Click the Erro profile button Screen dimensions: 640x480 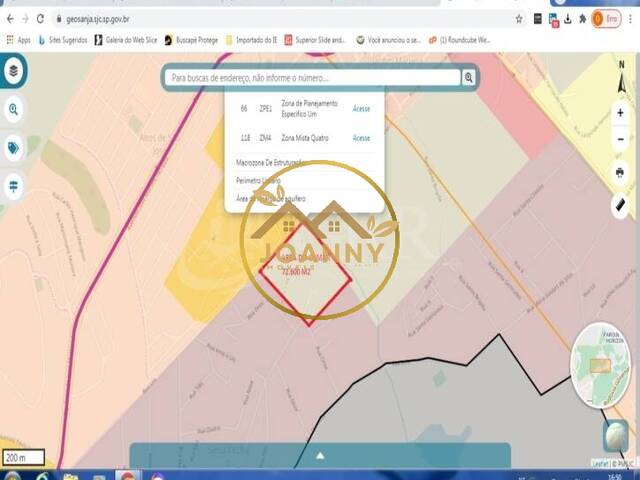[607, 19]
